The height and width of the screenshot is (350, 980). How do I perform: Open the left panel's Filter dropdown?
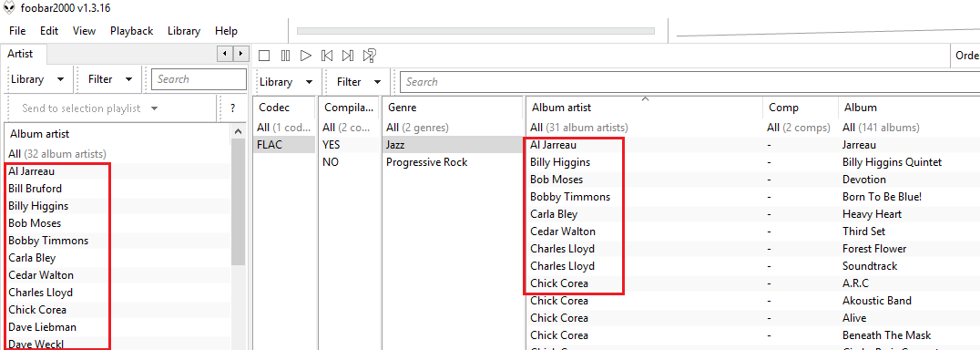point(110,79)
